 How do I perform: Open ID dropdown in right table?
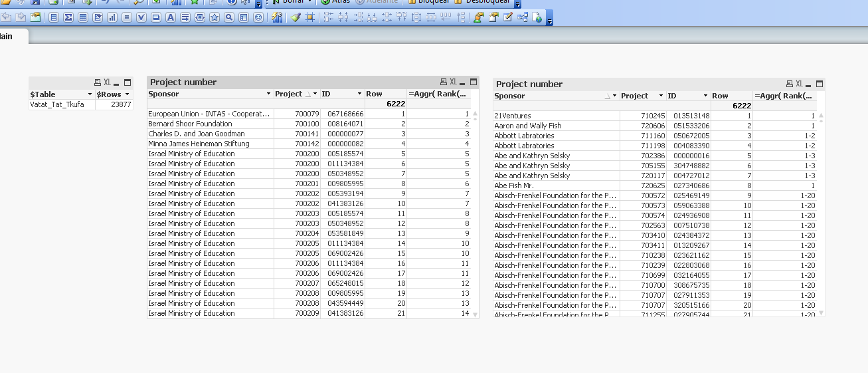coord(705,96)
